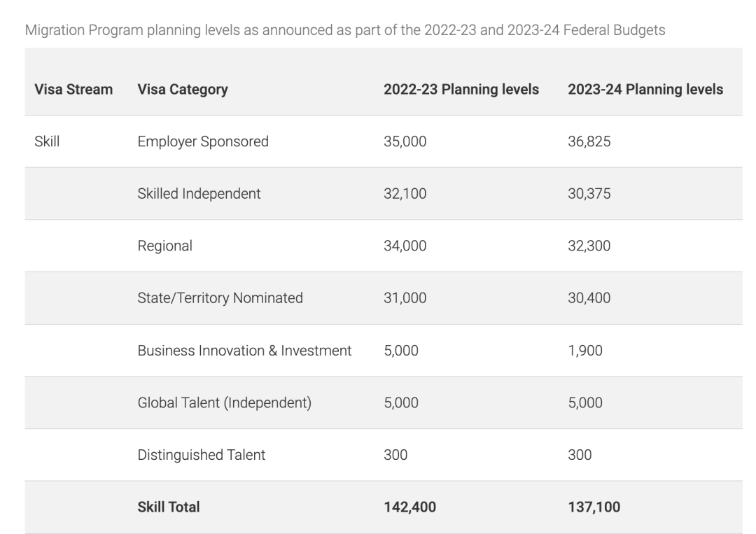
Task: Click the Distinguished Talent row label
Action: [x=201, y=455]
